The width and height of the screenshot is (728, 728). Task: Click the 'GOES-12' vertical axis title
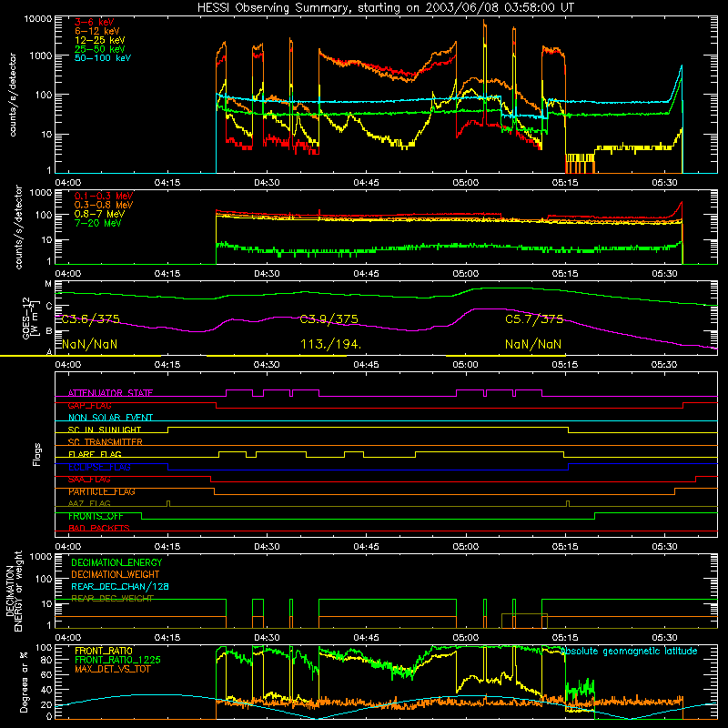26,318
